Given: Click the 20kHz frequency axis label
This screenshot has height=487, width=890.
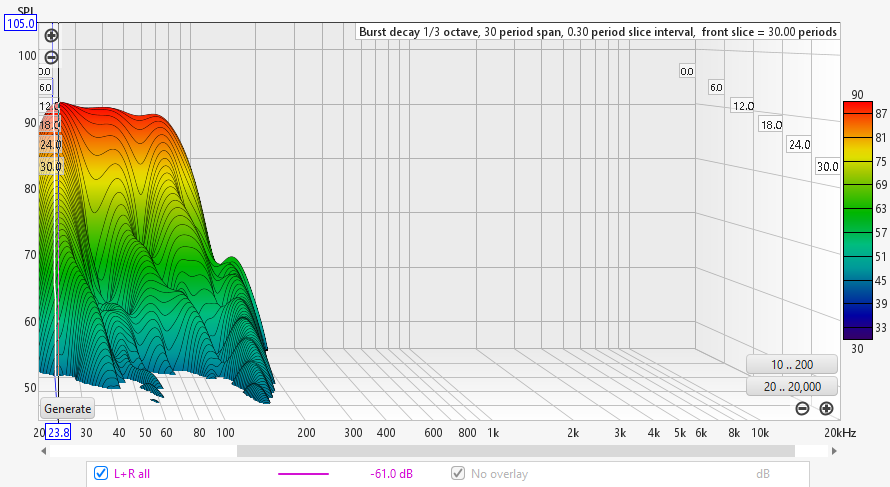Looking at the screenshot, I should (x=840, y=433).
